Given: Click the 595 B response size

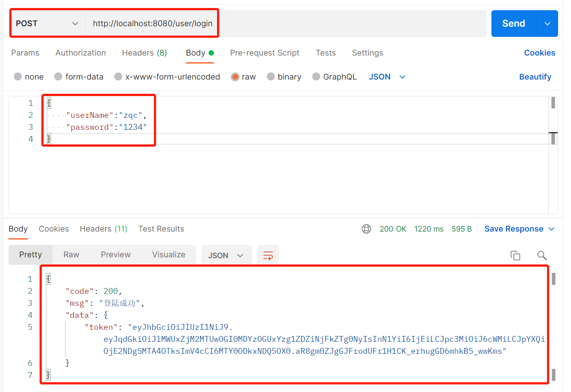Looking at the screenshot, I should (462, 229).
